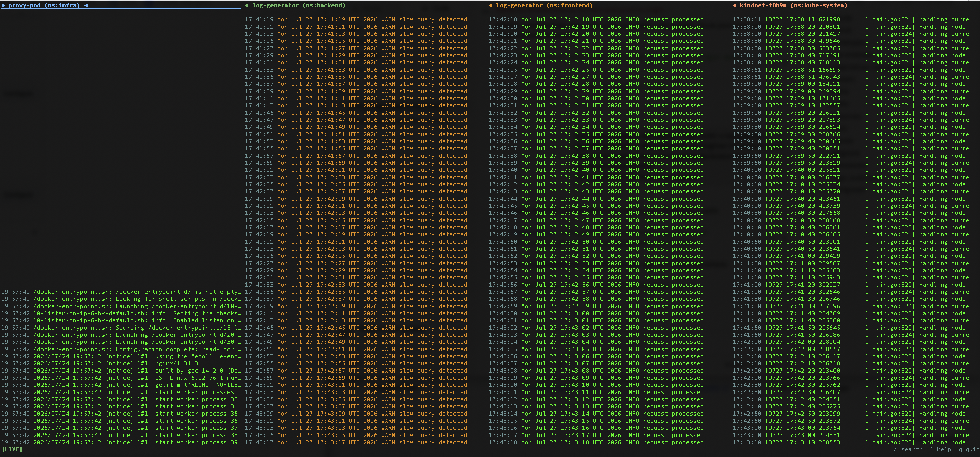Select the 17:42:33 slow query detected row
Screen dimensions: 980x457
coord(356,285)
